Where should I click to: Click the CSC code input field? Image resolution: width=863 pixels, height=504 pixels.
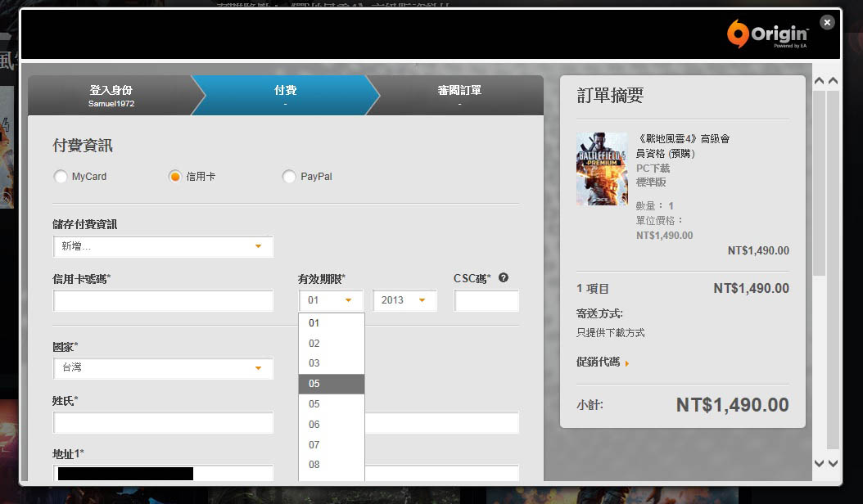pos(486,301)
